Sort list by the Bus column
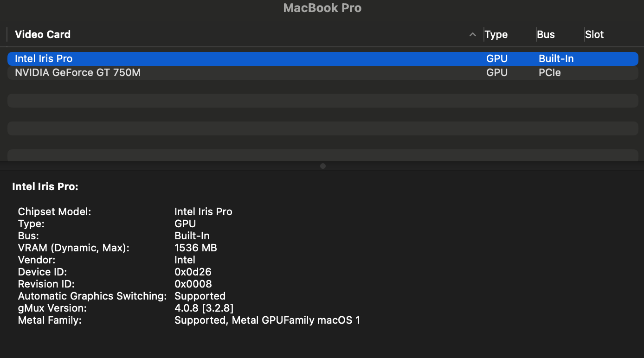This screenshot has height=358, width=644. pyautogui.click(x=546, y=35)
